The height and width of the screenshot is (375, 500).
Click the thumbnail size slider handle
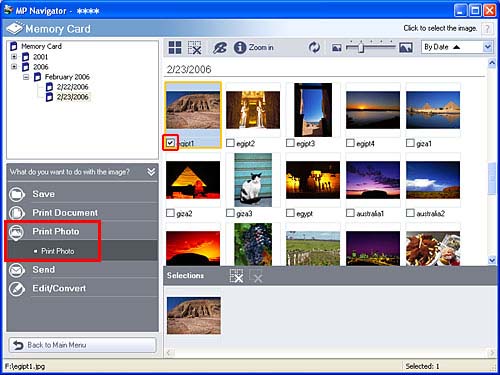360,47
